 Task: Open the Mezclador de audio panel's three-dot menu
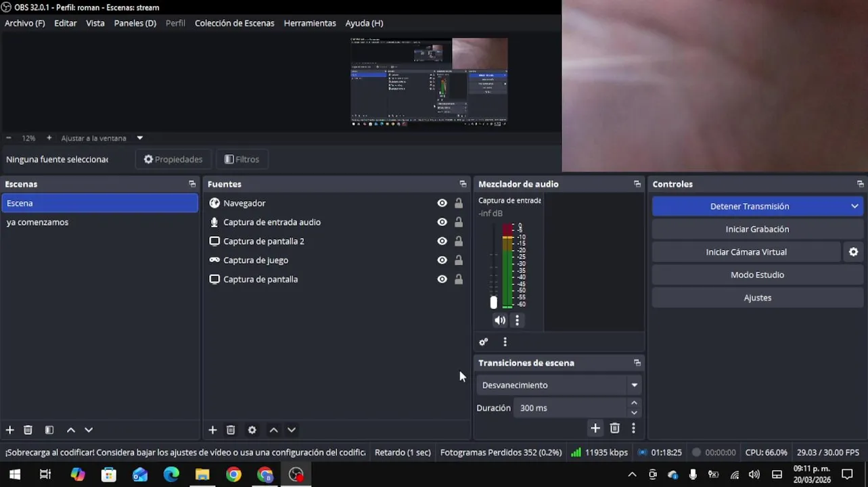(x=505, y=342)
